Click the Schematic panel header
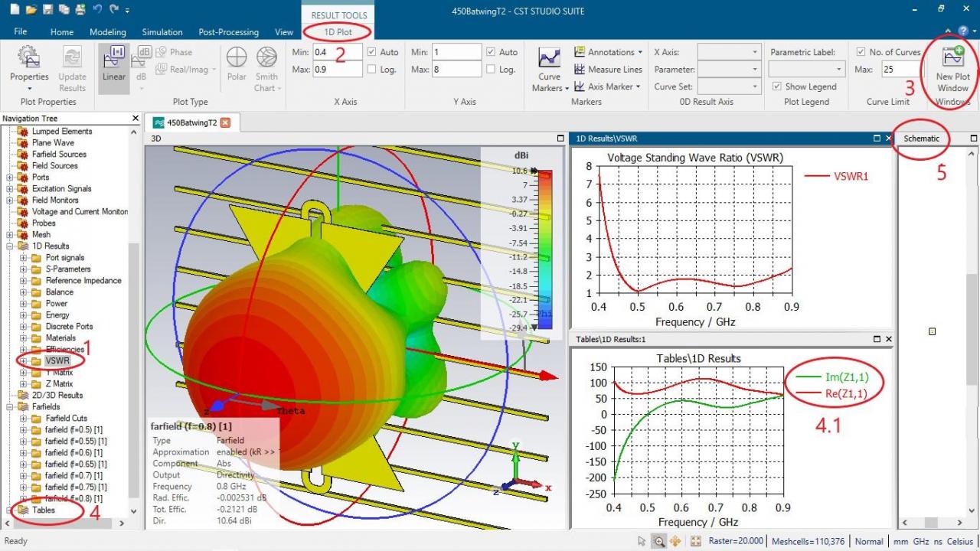This screenshot has height=551, width=980. point(922,139)
